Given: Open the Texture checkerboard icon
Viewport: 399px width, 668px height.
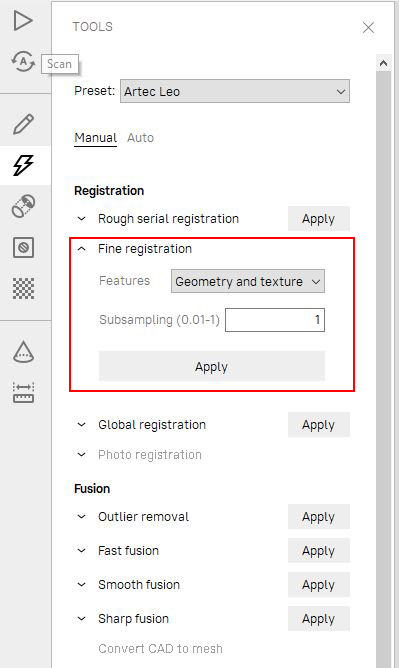Looking at the screenshot, I should (x=23, y=288).
